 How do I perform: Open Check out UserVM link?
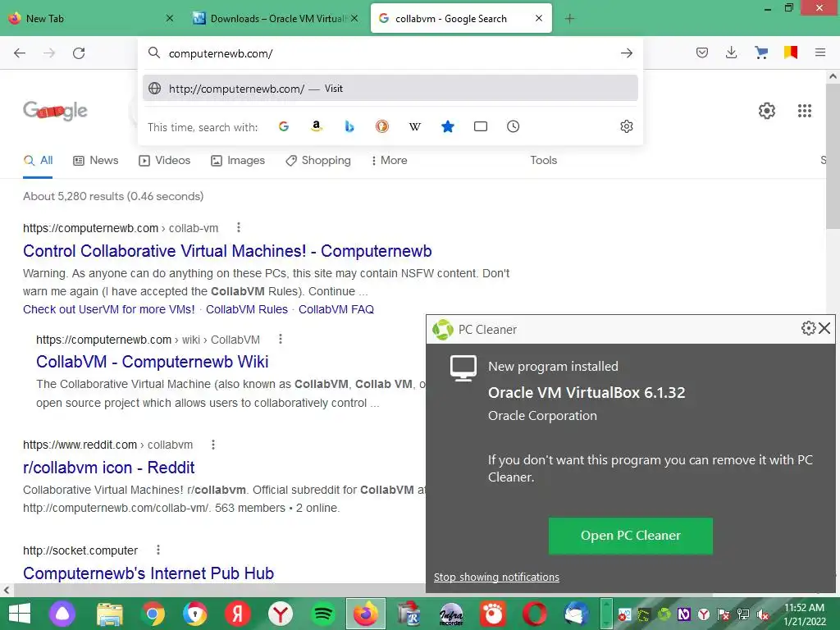pyautogui.click(x=109, y=309)
